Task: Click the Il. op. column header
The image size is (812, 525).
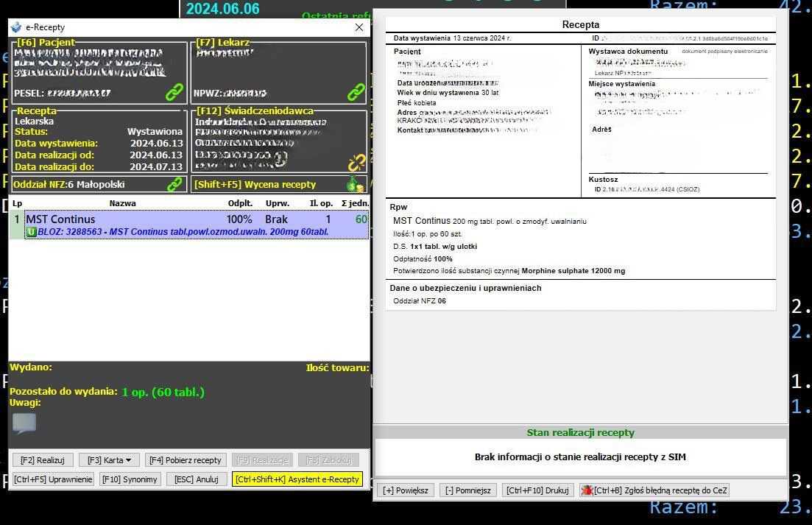Action: 321,203
